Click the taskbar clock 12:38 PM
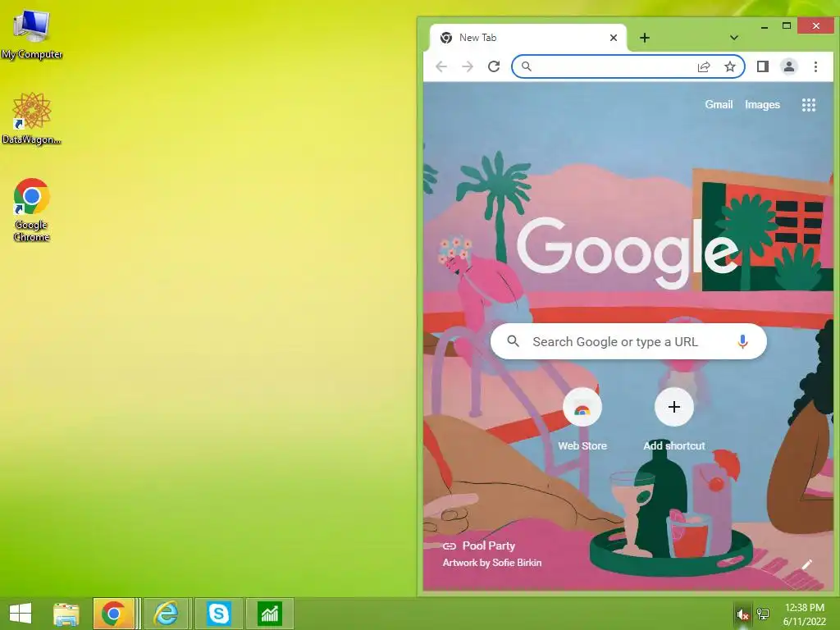Viewport: 840px width, 630px height. coord(804,608)
